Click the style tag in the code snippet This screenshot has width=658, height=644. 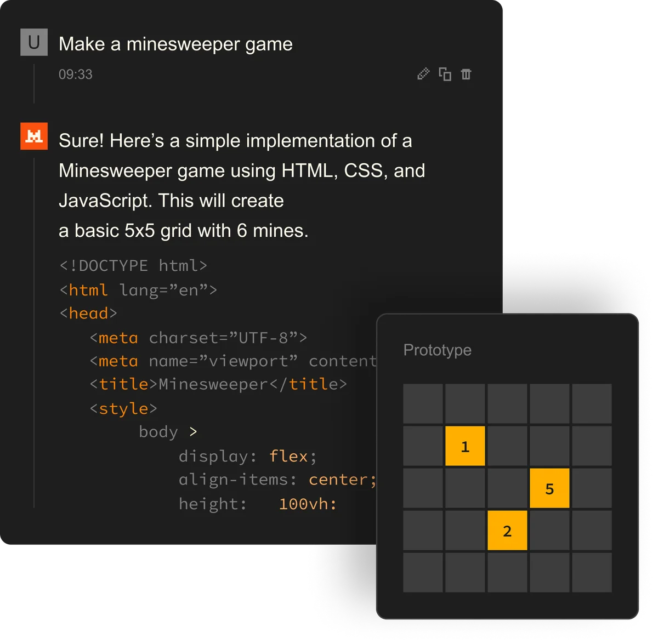point(123,408)
